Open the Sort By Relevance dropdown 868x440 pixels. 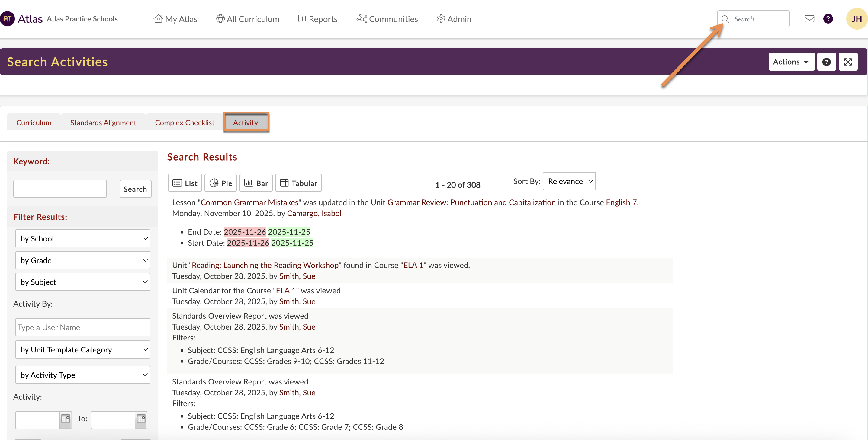coord(569,181)
